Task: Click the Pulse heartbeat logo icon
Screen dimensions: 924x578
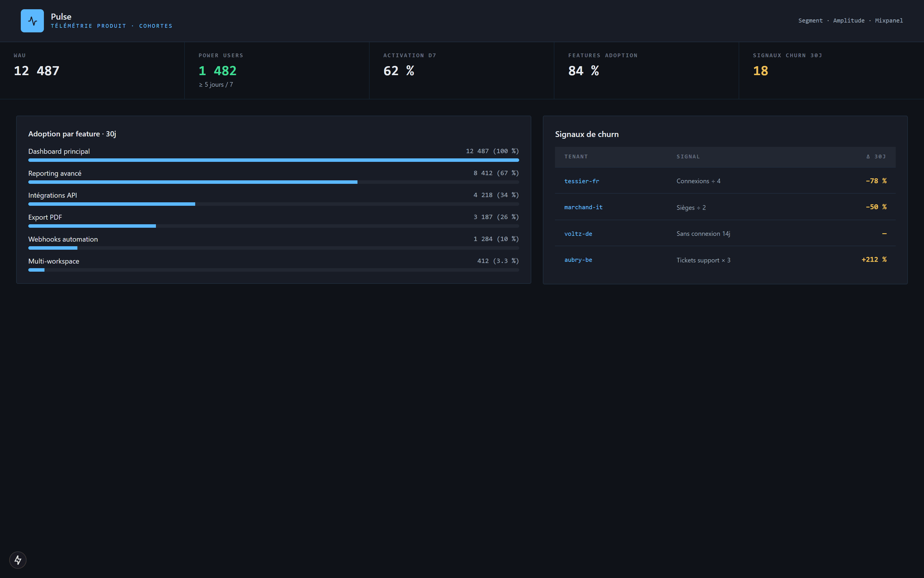Action: click(32, 21)
